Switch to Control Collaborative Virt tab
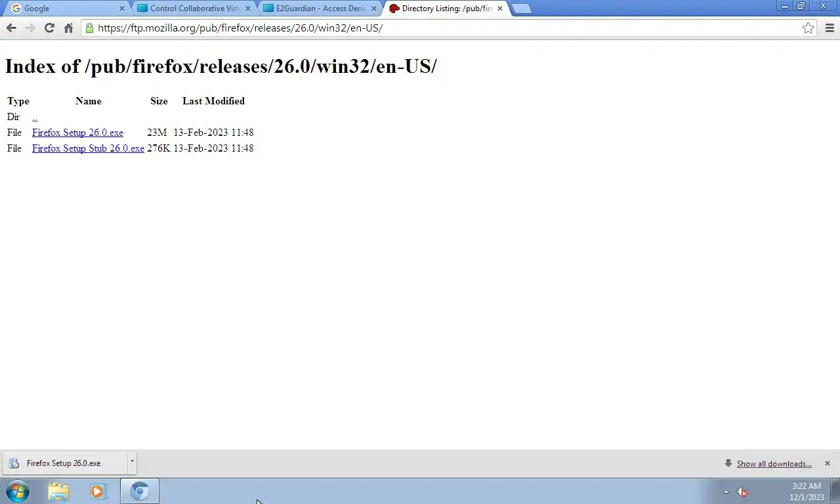Screen dimensions: 840x504 (192, 9)
